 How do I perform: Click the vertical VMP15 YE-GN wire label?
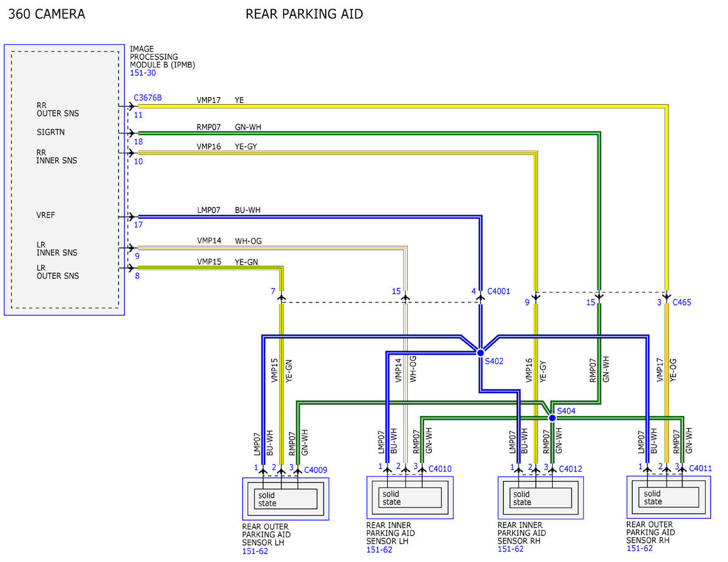[281, 370]
